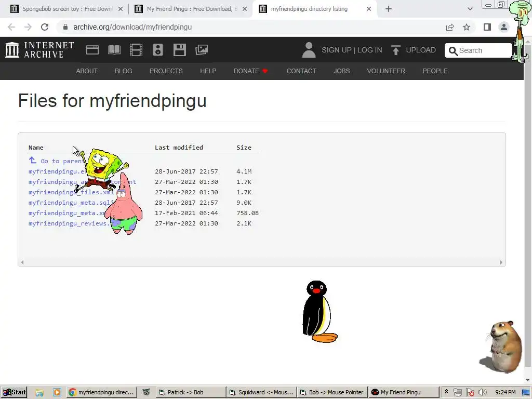Open the Audio speaker icon
This screenshot has height=399, width=532.
click(x=158, y=50)
